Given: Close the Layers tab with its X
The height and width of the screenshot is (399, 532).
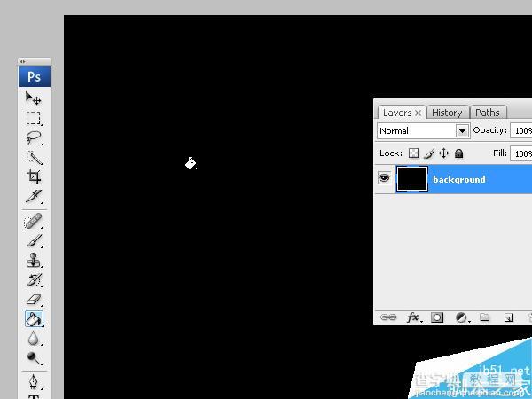Looking at the screenshot, I should coord(419,113).
